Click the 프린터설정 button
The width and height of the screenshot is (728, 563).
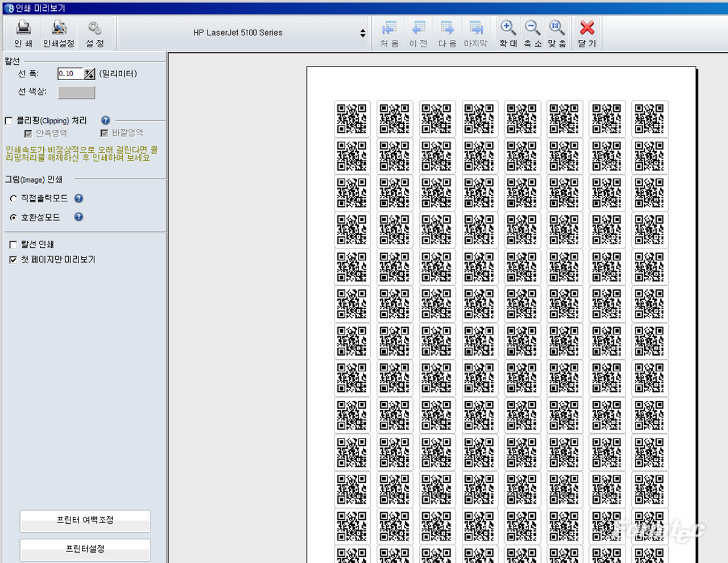coord(85,549)
